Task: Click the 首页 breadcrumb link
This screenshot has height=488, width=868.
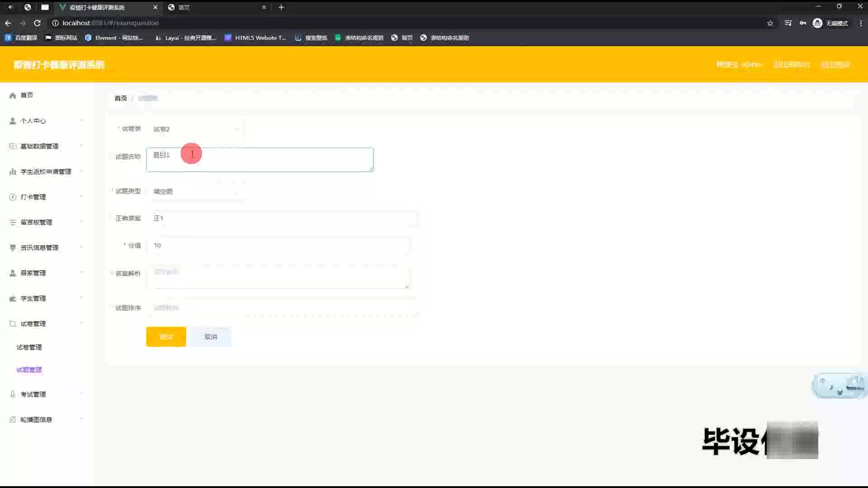Action: tap(121, 99)
